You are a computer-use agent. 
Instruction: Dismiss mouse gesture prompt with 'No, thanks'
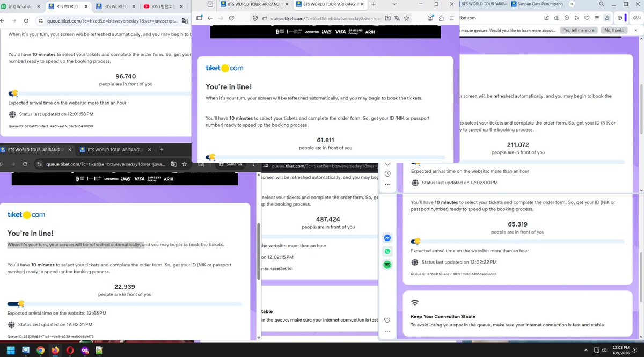614,31
